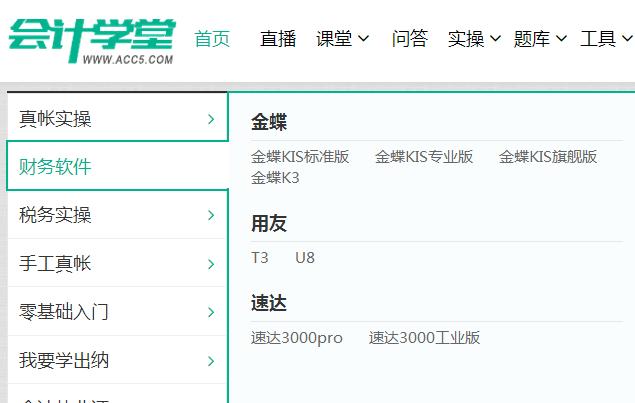This screenshot has width=635, height=403.
Task: Expand the 零基础入门 chevron arrow
Action: (x=211, y=312)
